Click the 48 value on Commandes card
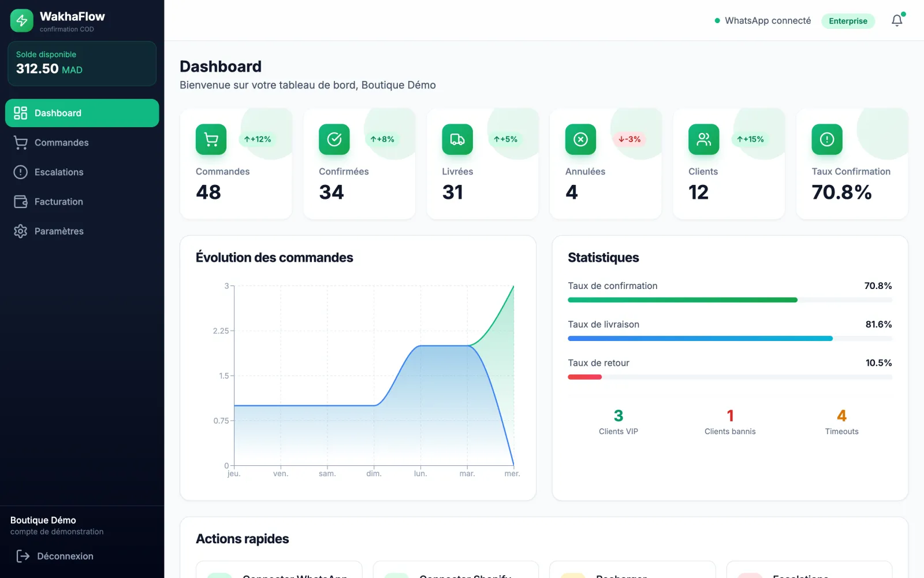Screen dimensions: 924x578 (x=208, y=192)
